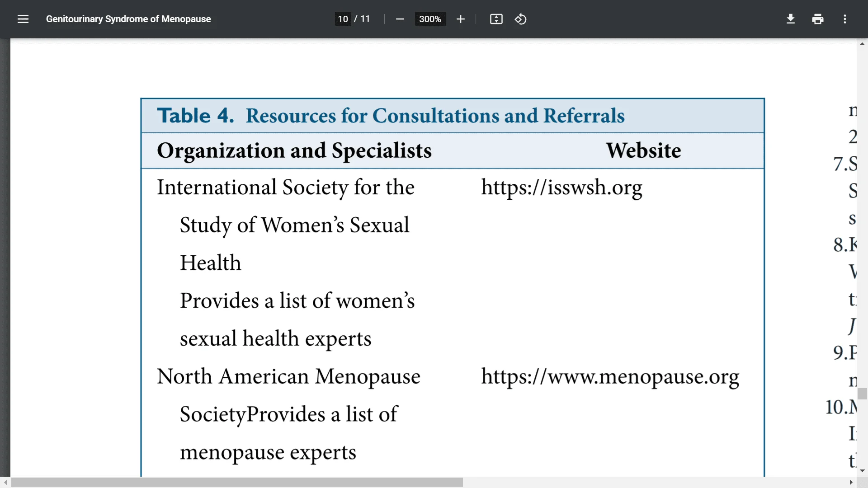Click the zoom out minus icon
Image resolution: width=868 pixels, height=488 pixels.
400,19
